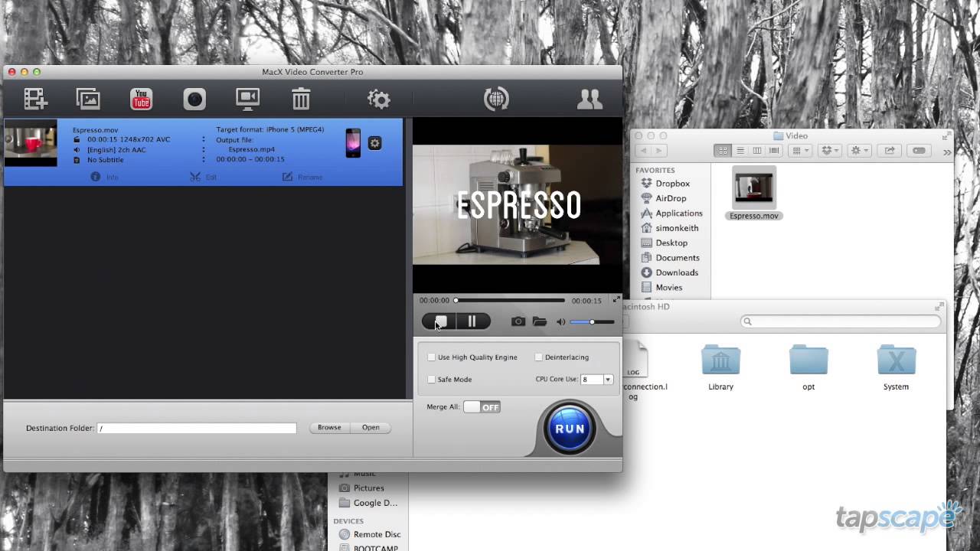980x551 pixels.
Task: Click the Share button in Finder toolbar
Action: point(890,151)
